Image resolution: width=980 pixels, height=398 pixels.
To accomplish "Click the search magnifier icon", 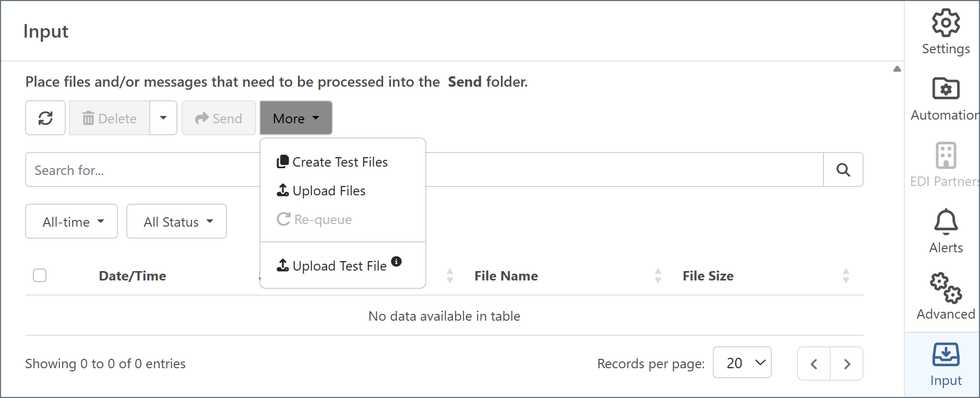I will [x=843, y=170].
